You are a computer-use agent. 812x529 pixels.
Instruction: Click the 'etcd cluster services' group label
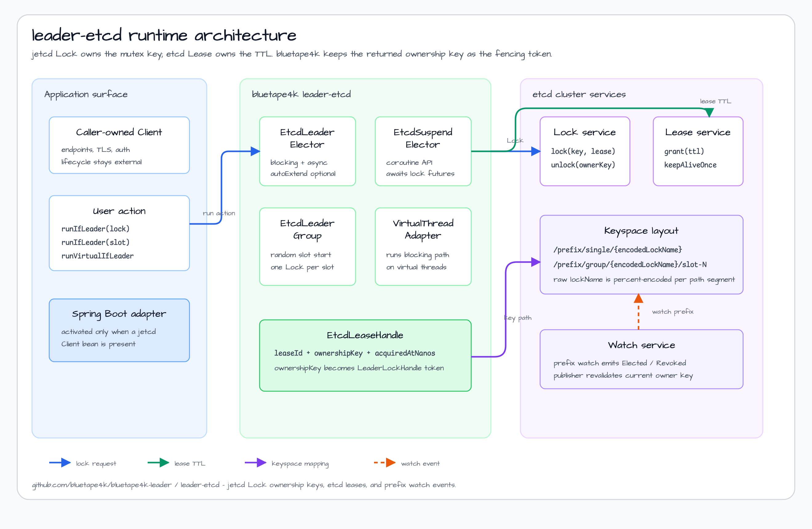579,94
